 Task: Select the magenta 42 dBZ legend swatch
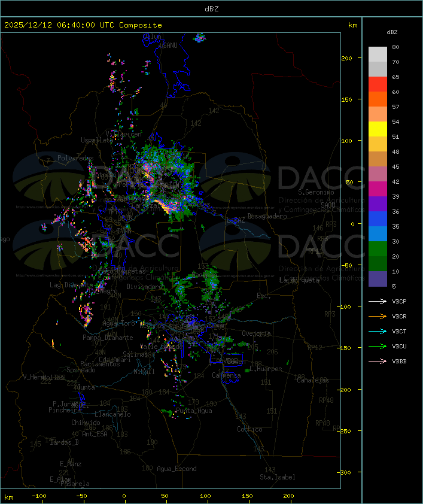pos(378,189)
